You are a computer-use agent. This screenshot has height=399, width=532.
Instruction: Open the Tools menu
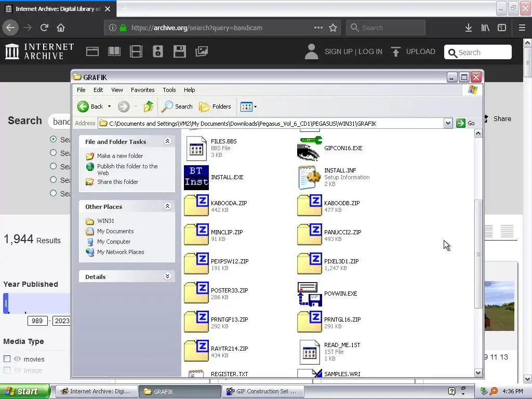coord(169,90)
